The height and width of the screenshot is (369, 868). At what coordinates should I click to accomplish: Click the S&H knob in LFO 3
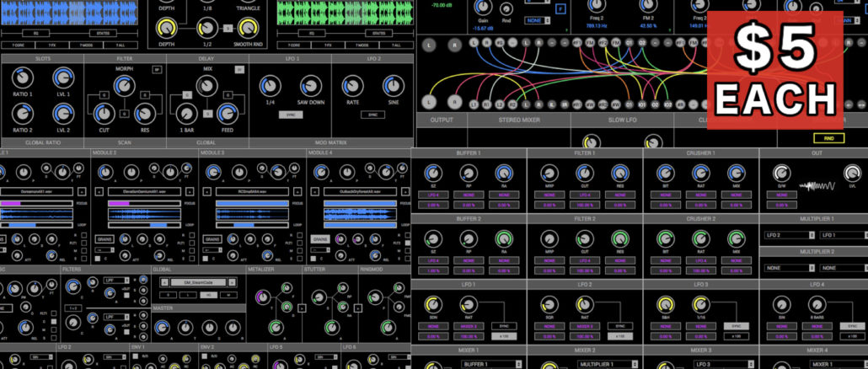tap(666, 305)
